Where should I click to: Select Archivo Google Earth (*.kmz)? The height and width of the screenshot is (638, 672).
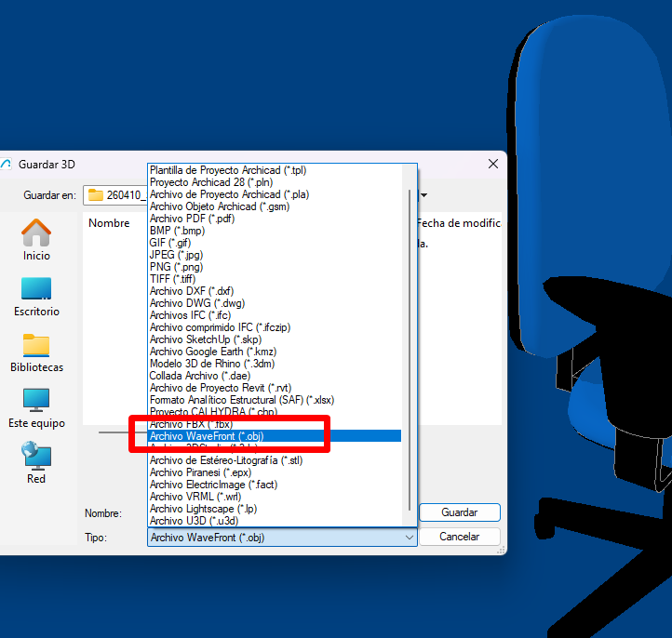point(275,352)
